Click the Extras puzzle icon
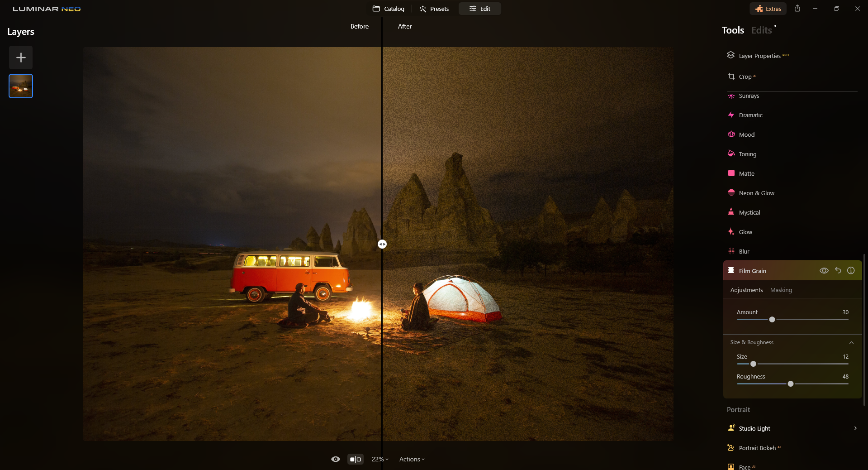 (759, 9)
